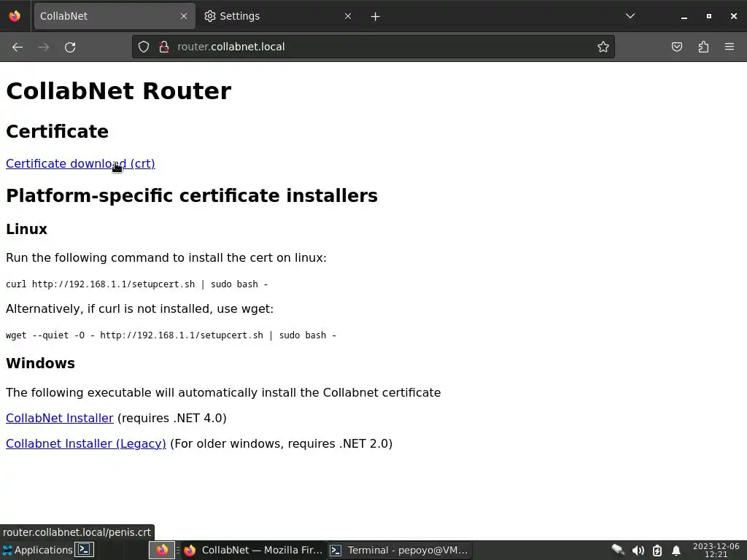Open the Applications menu in the taskbar
747x560 pixels.
(37, 550)
